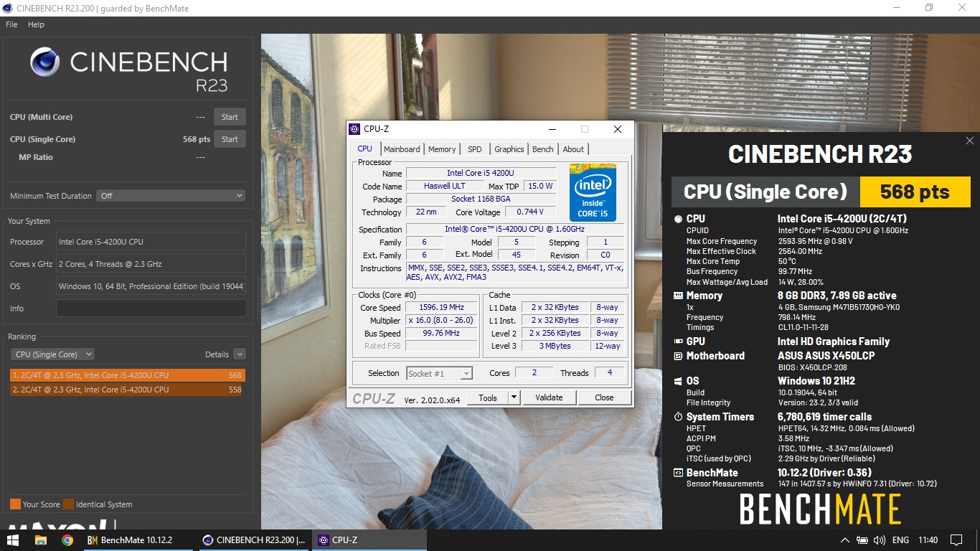
Task: Restore down the Cinebench window
Action: [929, 8]
